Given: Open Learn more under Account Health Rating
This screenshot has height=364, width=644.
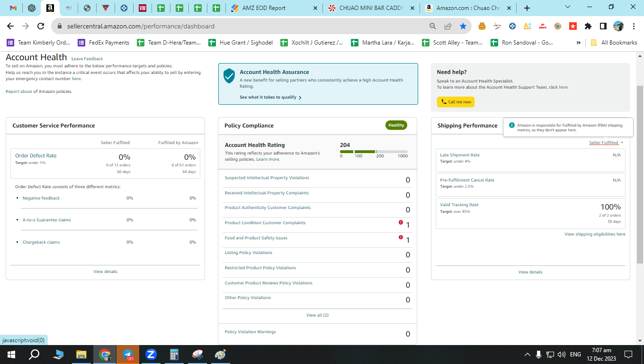Looking at the screenshot, I should click(x=268, y=159).
